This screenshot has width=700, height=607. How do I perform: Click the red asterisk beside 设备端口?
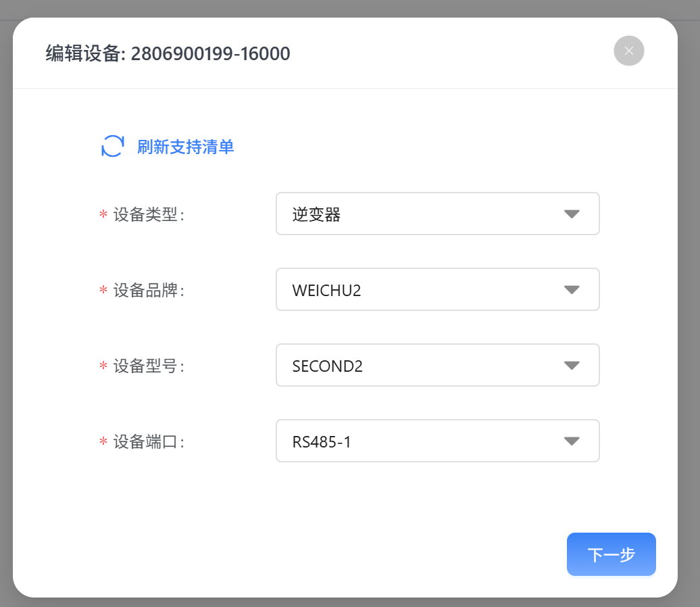point(103,442)
